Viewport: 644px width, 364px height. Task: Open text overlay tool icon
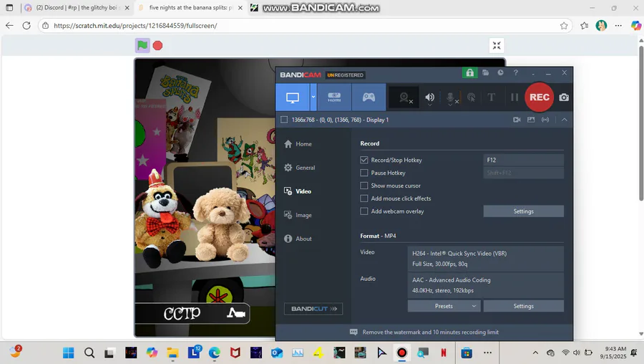tap(491, 97)
